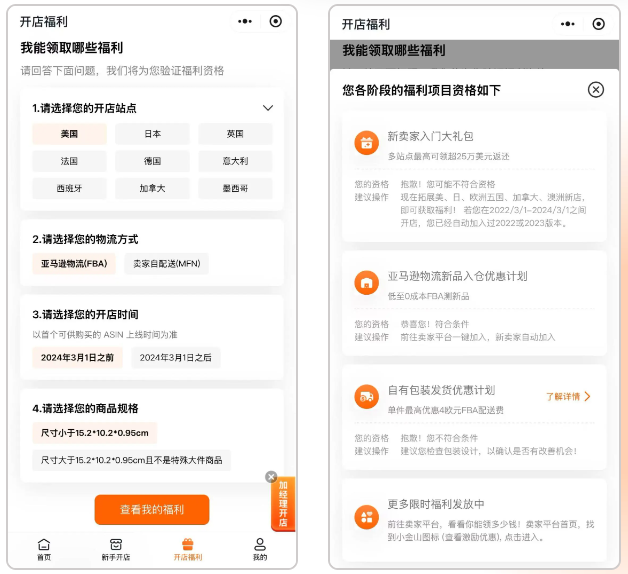Viewport: 628px width, 574px height.
Task: Pick 2024年3月1日之后 store opening time
Action: click(x=175, y=357)
